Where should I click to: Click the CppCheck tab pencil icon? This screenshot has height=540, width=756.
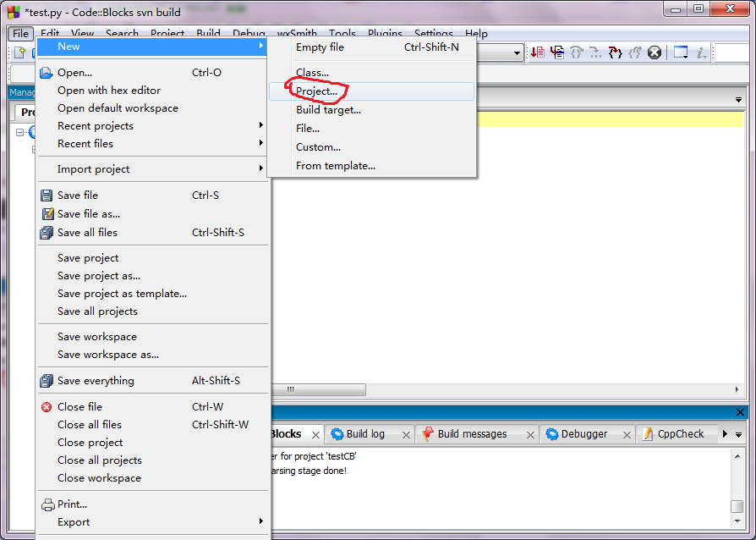(648, 434)
